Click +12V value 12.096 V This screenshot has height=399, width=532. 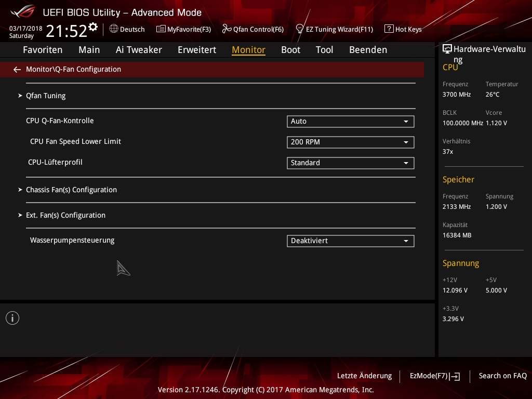click(455, 290)
